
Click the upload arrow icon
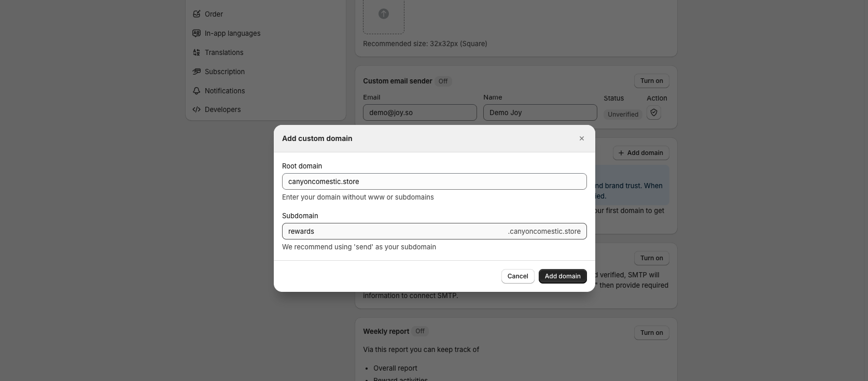point(383,14)
